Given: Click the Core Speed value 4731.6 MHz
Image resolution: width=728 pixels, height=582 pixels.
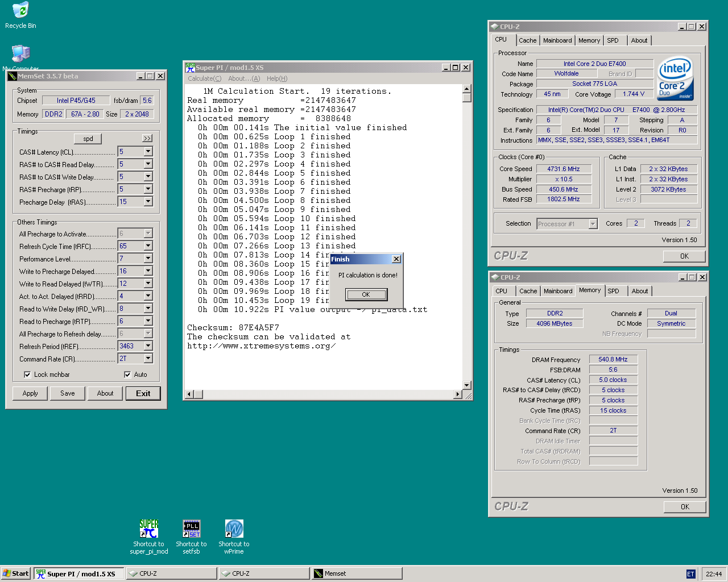Looking at the screenshot, I should (564, 169).
